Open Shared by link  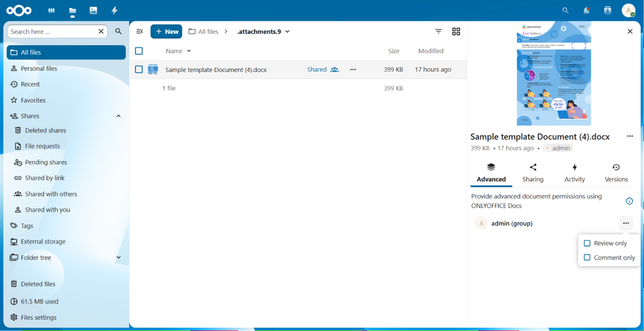coord(68,178)
